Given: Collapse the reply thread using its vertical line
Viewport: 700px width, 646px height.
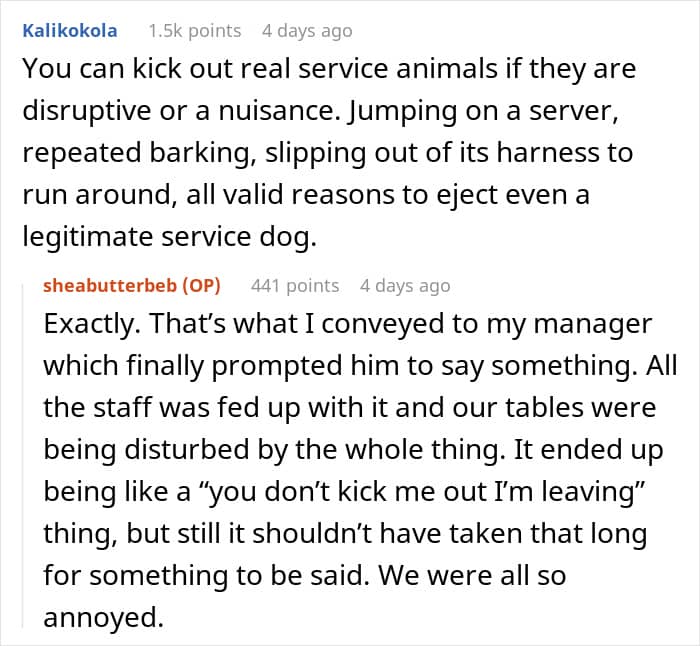Looking at the screenshot, I should tap(23, 454).
